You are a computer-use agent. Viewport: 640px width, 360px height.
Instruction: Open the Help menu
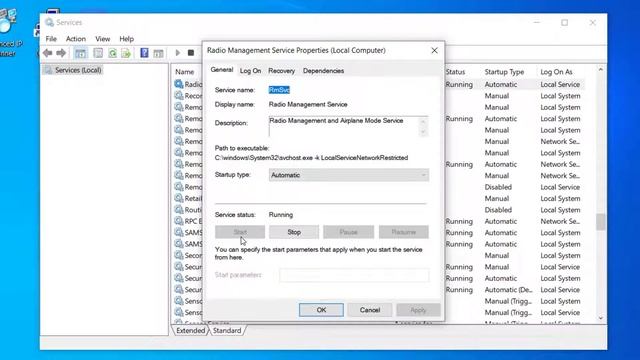[127, 39]
